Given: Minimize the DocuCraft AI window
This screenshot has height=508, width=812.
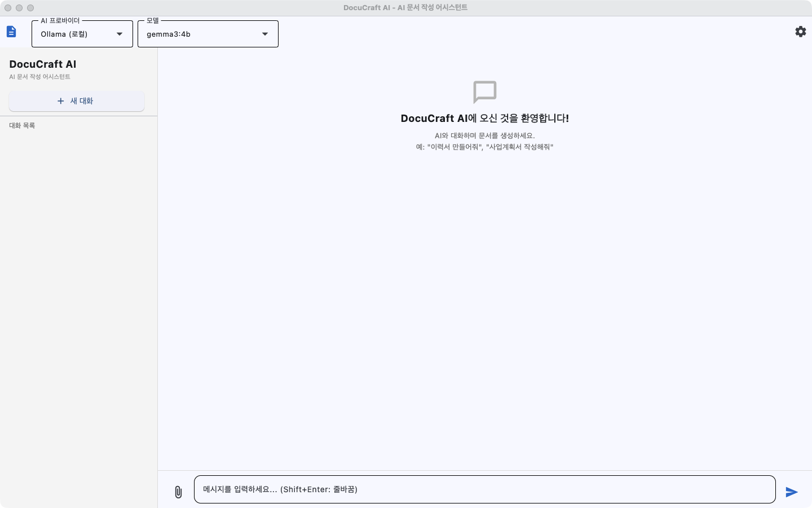Looking at the screenshot, I should tap(19, 8).
